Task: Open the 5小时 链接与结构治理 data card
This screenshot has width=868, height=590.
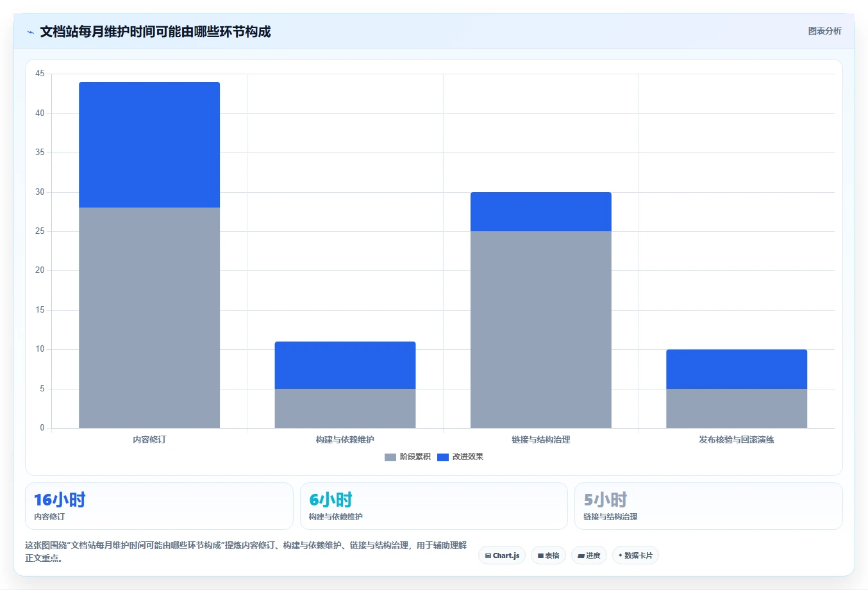Action: click(708, 506)
